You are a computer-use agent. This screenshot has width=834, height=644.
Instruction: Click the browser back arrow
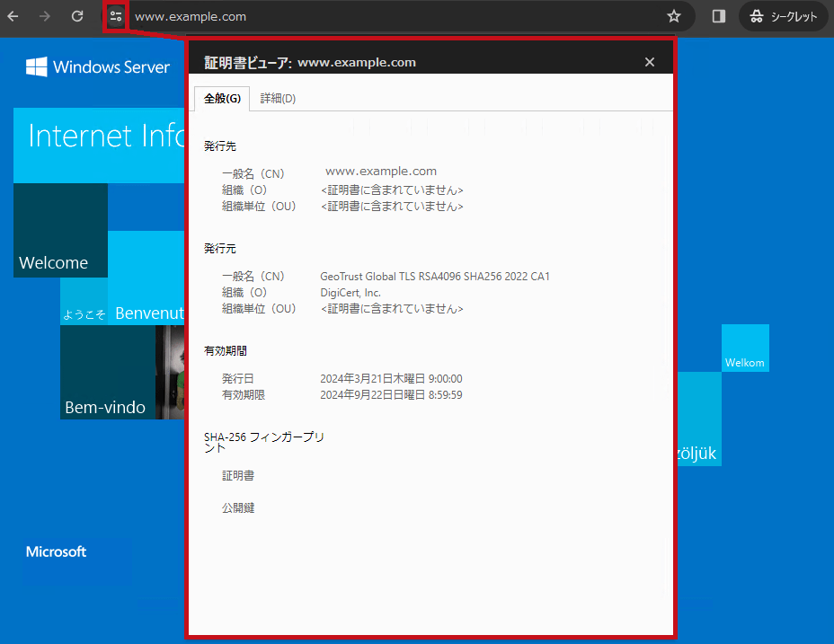13,16
